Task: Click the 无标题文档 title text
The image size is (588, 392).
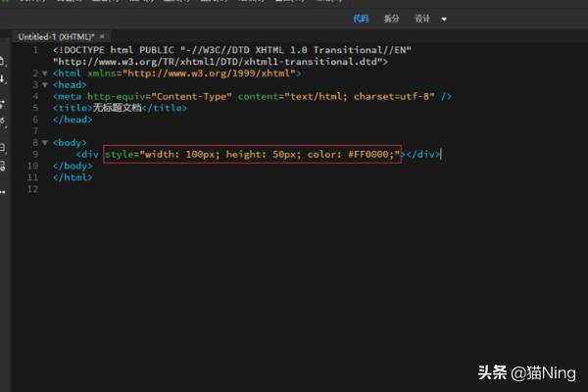Action: tap(117, 108)
